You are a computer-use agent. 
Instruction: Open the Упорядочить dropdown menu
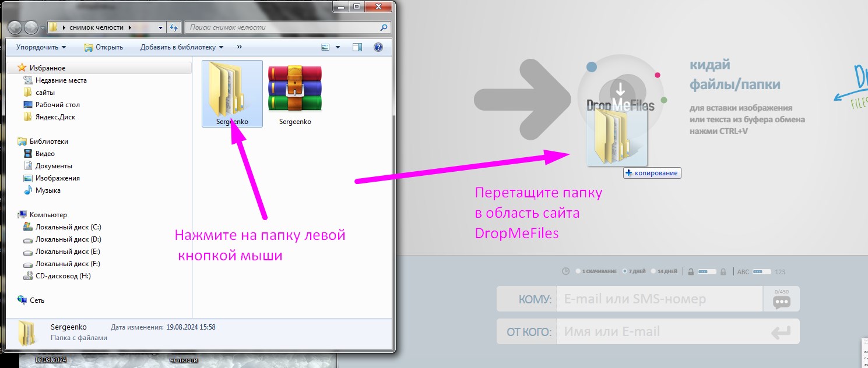(39, 47)
